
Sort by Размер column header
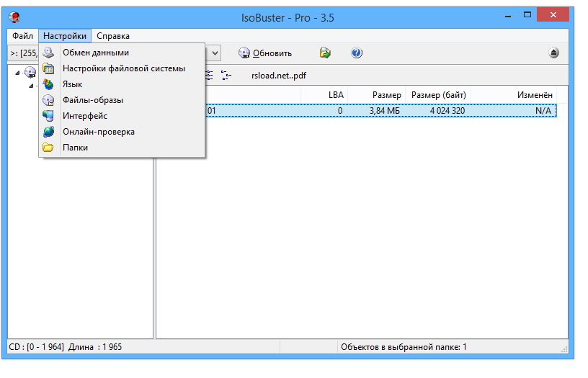coord(377,95)
